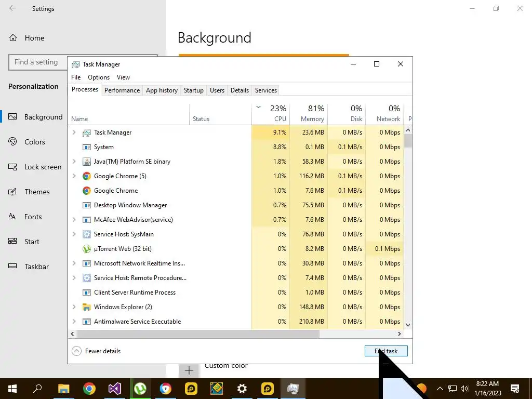Viewport: 532px width, 399px height.
Task: Switch to the Details tab
Action: tap(240, 90)
